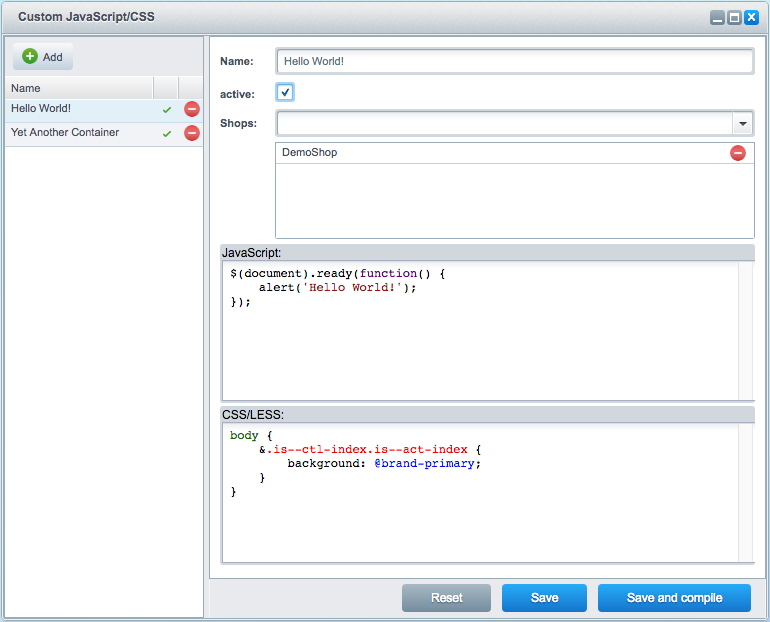Select Hello World! in the list

point(104,109)
